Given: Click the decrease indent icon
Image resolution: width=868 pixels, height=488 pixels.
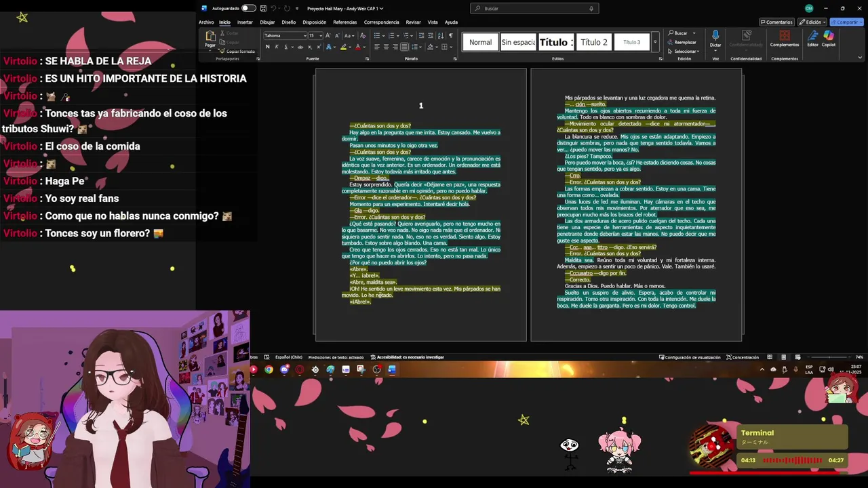Looking at the screenshot, I should (x=421, y=35).
